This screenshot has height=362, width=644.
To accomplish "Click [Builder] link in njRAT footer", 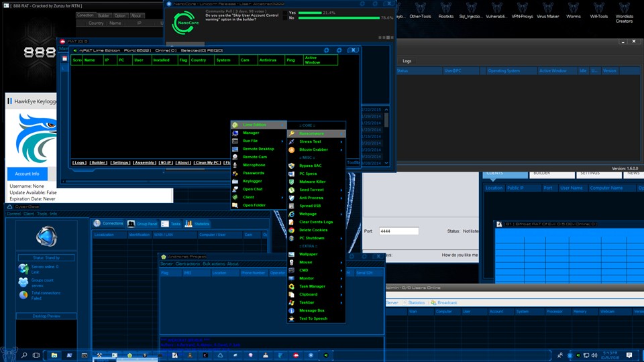I will [98, 162].
